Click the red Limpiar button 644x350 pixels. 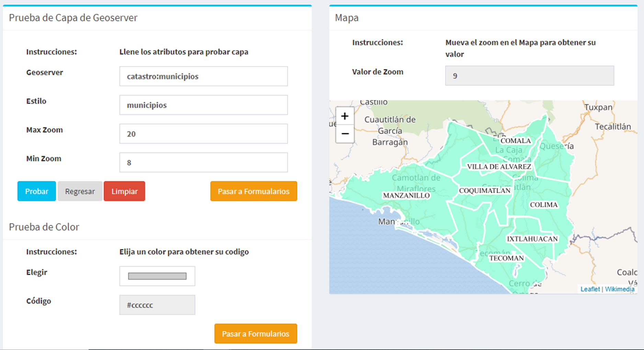click(124, 191)
